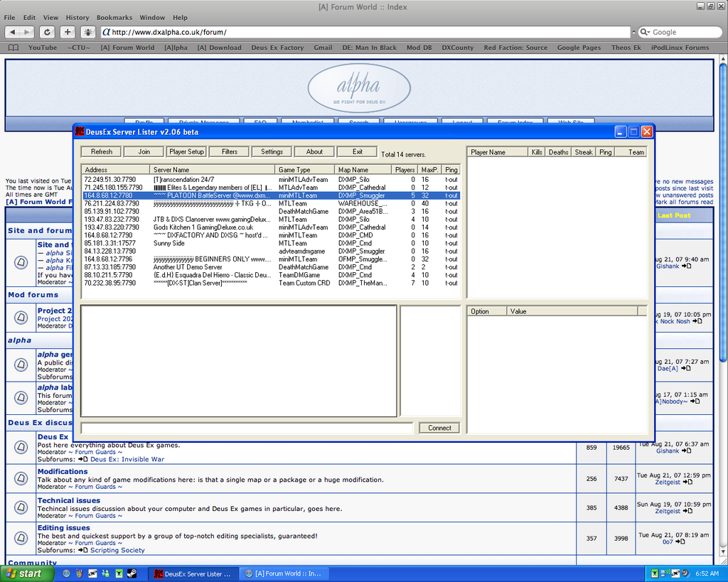
Task: Click the green hourglass tray icon
Action: [655, 573]
